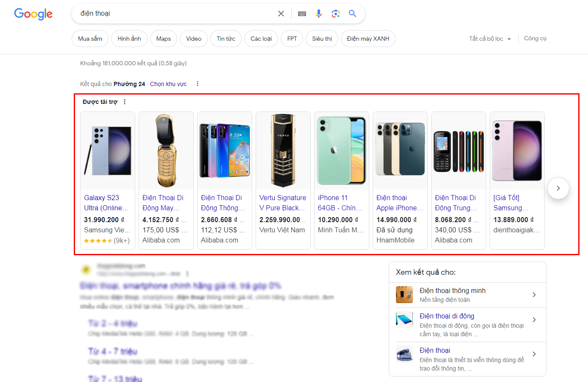This screenshot has height=382, width=588.
Task: Switch to the Mua sắm tab
Action: click(90, 39)
